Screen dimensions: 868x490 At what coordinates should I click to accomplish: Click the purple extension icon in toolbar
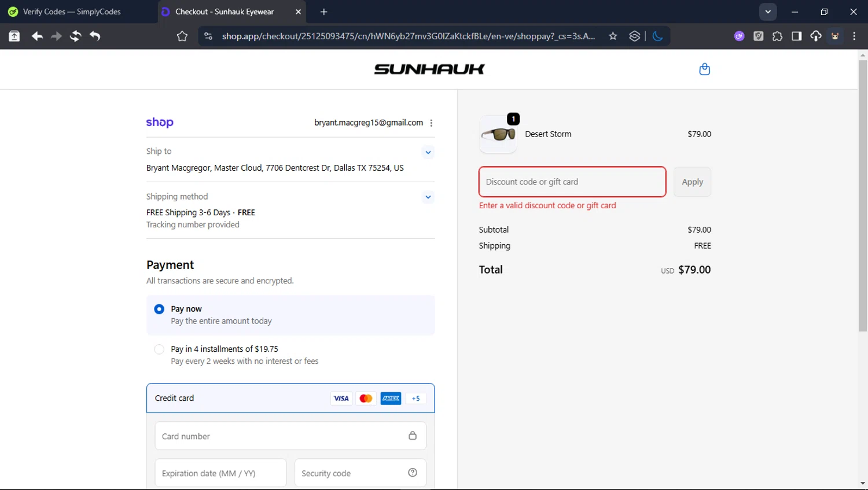[x=739, y=36]
